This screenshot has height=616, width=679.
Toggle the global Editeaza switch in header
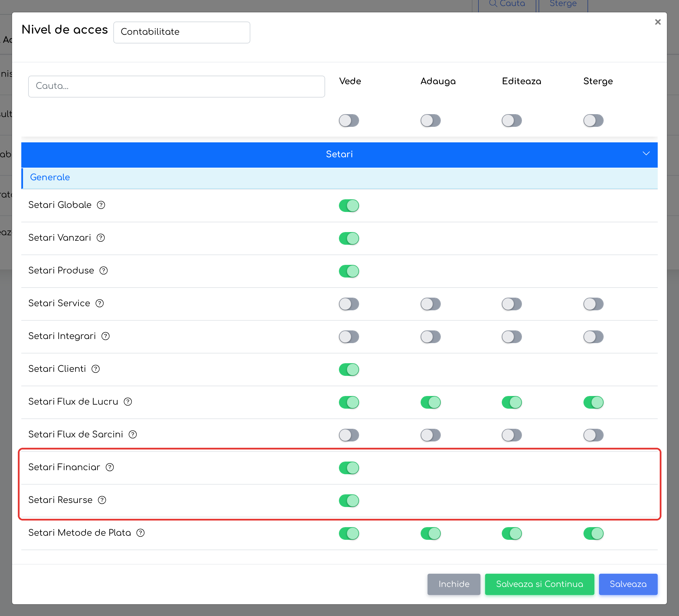coord(512,120)
